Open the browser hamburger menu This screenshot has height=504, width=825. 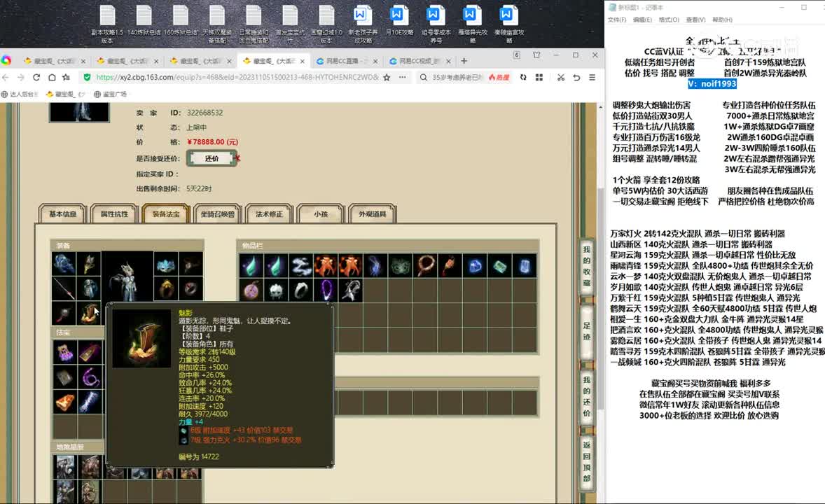pos(592,77)
